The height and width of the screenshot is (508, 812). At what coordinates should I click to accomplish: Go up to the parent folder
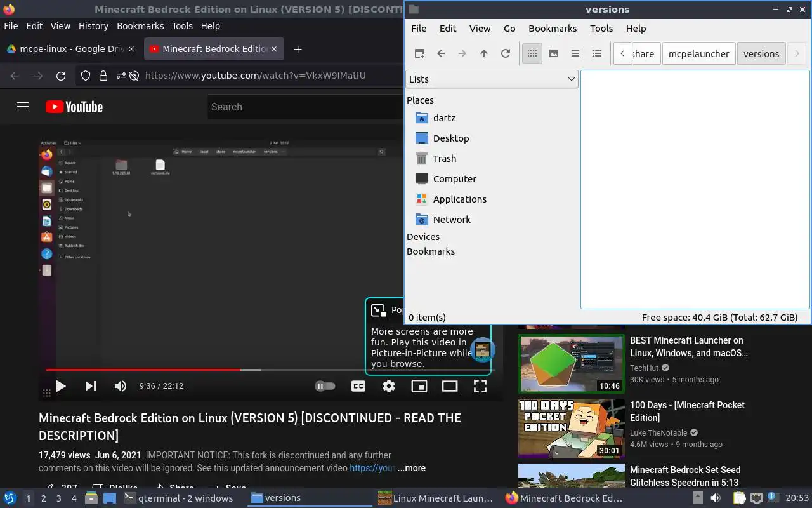click(484, 53)
